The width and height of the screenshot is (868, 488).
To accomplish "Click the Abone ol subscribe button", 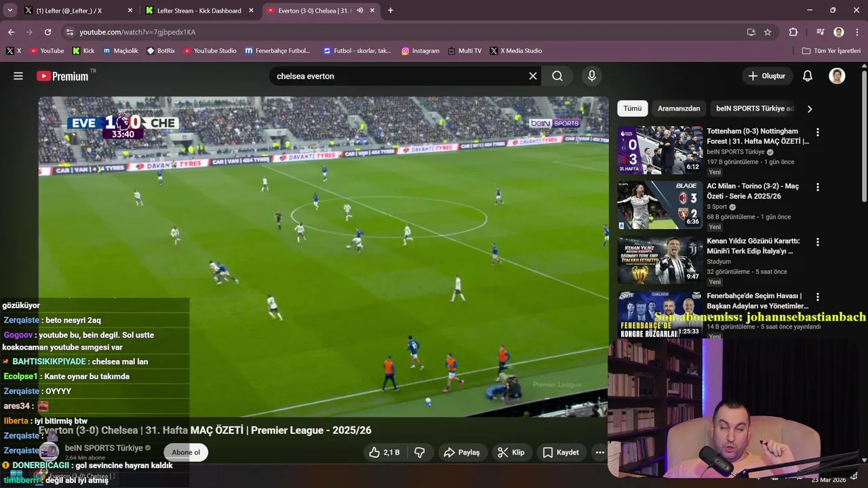I will [x=186, y=452].
